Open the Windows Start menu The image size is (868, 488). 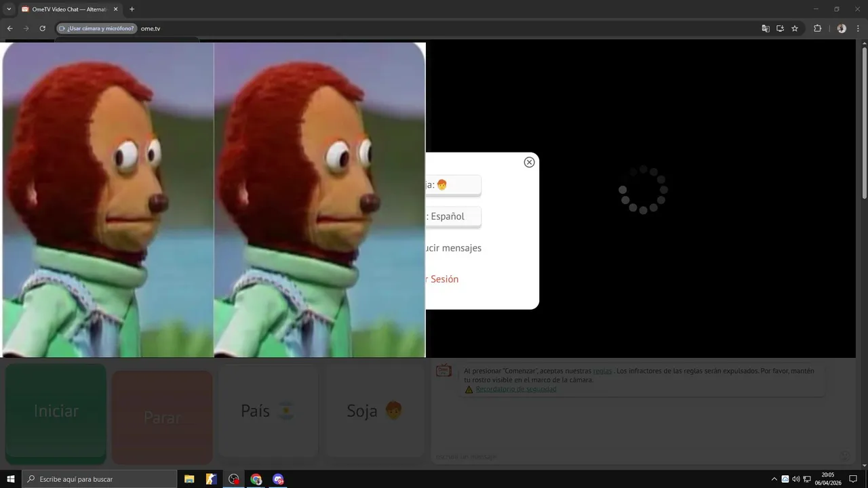[x=11, y=479]
